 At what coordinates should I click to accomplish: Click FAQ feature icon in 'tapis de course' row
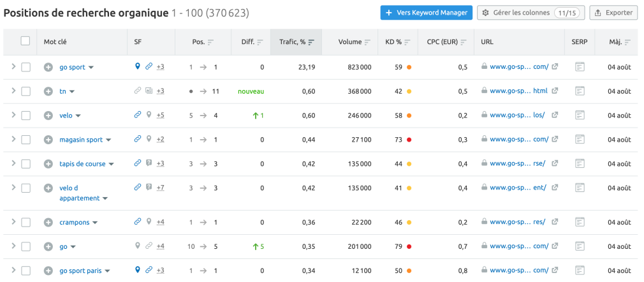pos(149,163)
